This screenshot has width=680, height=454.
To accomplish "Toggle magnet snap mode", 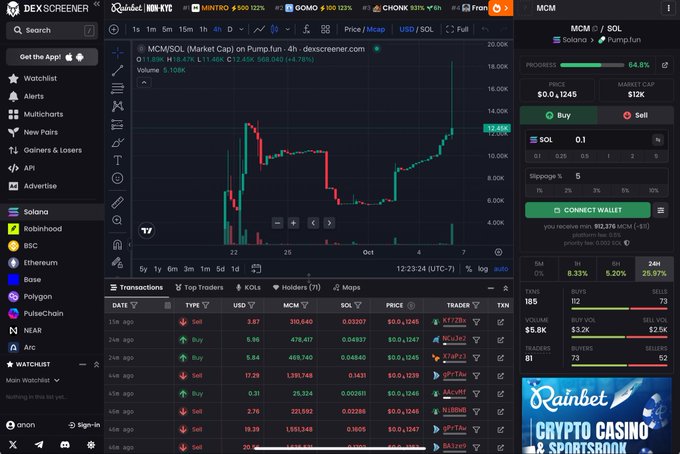I will click(118, 244).
